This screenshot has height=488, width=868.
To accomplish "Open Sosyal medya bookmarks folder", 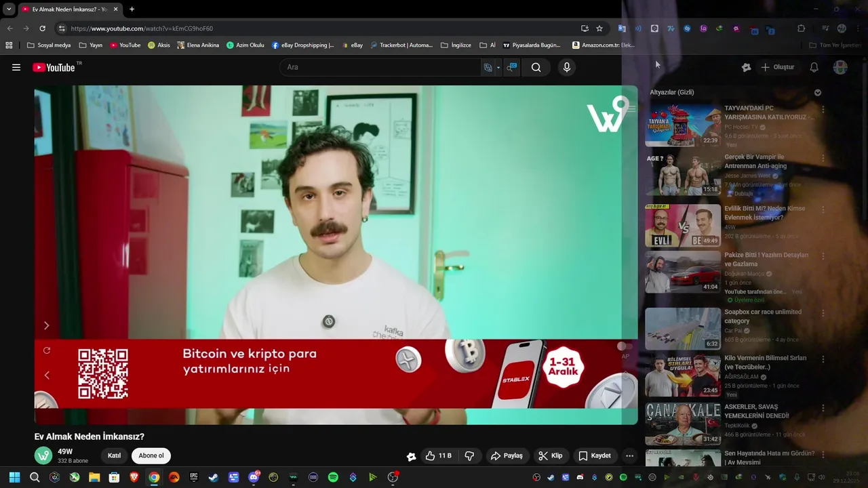I will (49, 45).
